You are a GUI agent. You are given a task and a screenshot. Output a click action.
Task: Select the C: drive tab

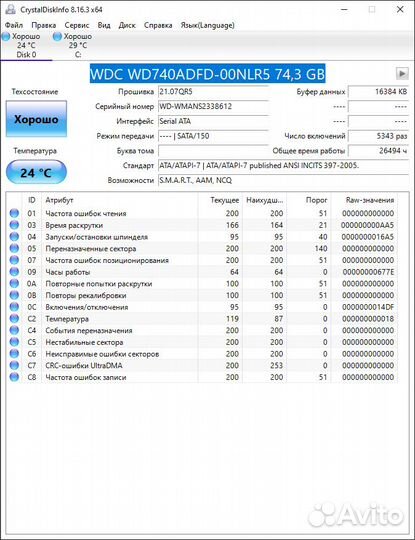coord(77,45)
